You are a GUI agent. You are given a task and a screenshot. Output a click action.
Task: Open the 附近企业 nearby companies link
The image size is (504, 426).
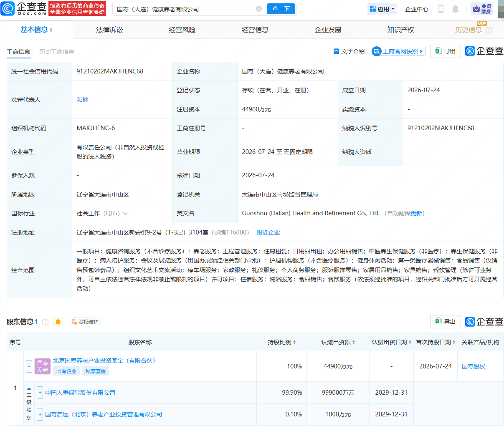268,232
